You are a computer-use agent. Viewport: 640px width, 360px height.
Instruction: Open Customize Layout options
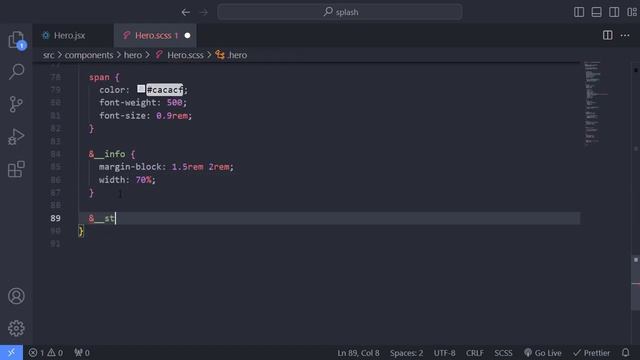tap(632, 12)
